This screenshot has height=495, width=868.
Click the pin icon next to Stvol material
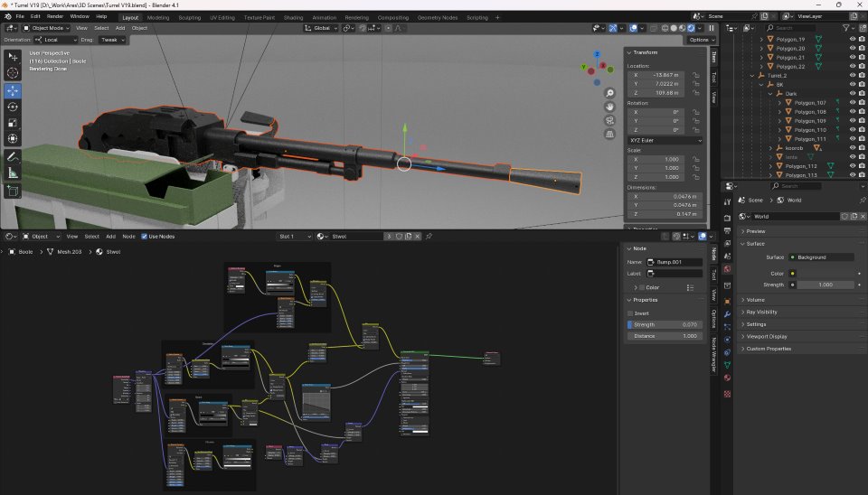(429, 236)
